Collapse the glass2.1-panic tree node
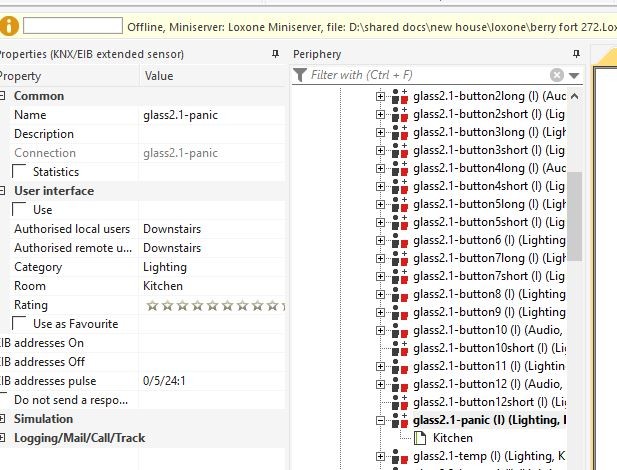Screen dimensions: 617x470 click(x=381, y=421)
